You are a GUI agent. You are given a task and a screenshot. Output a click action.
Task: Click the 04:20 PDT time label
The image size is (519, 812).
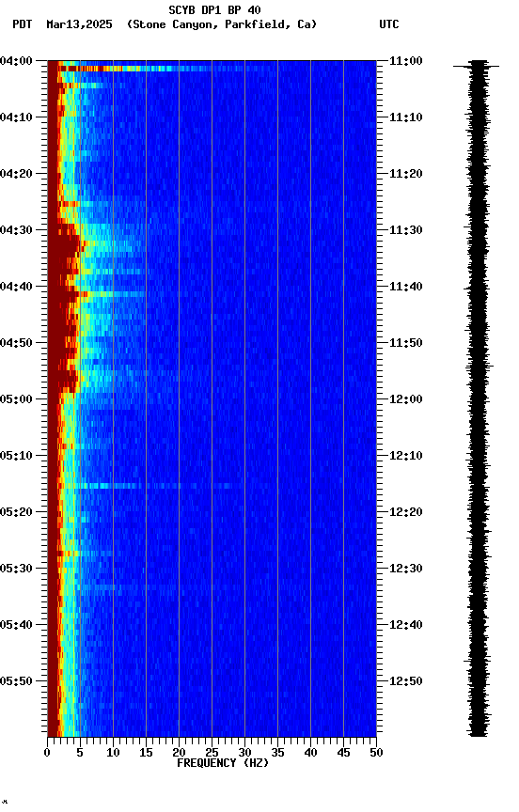coord(16,174)
